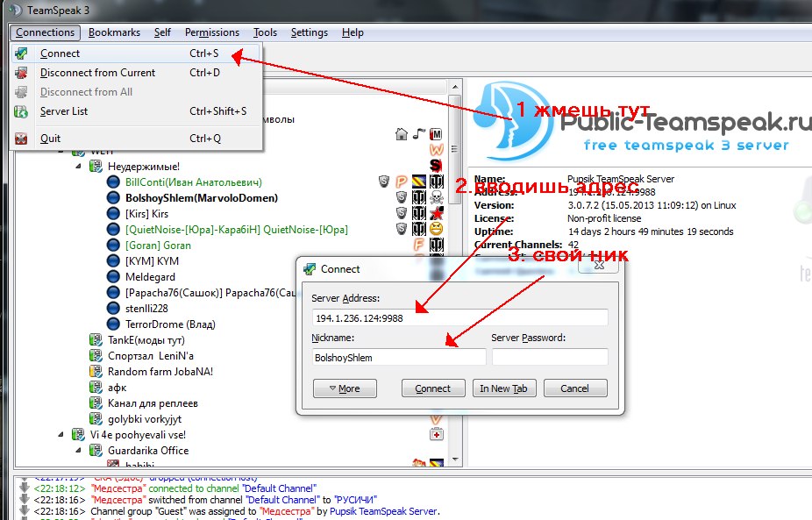Click the channel tree scrollbar thumb
Viewport: 812px width, 520px height.
pos(455,149)
